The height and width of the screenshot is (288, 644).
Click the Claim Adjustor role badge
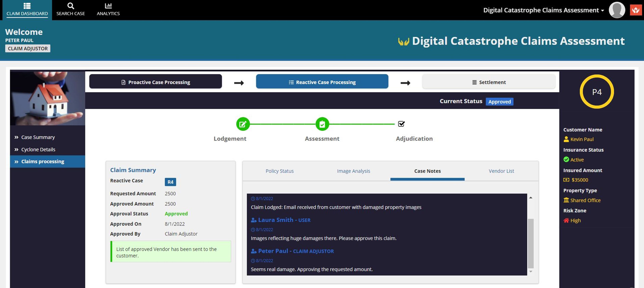28,48
